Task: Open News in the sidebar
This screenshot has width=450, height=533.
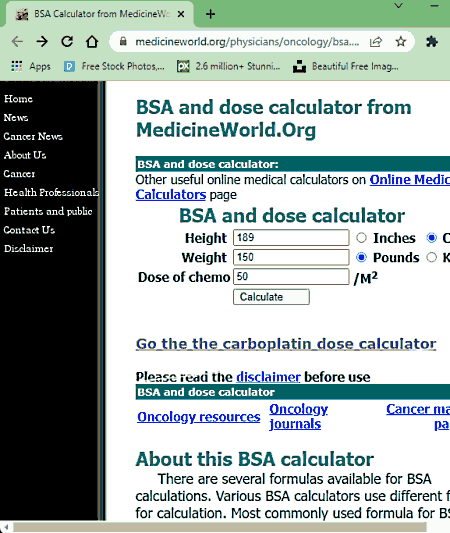Action: (16, 118)
